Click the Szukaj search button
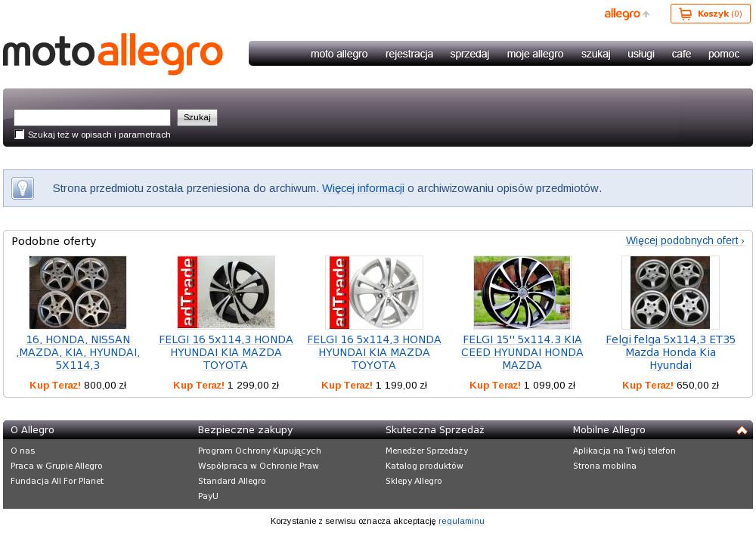 click(x=197, y=118)
